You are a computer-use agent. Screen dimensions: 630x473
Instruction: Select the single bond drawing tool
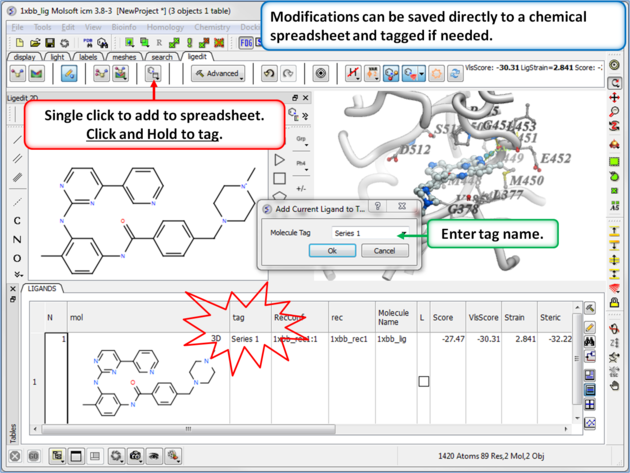point(17,140)
